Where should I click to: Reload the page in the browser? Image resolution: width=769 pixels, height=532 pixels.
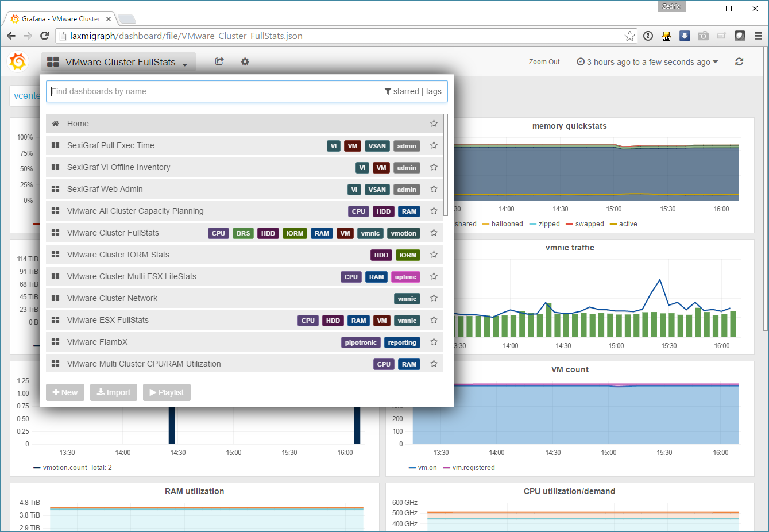coord(44,36)
